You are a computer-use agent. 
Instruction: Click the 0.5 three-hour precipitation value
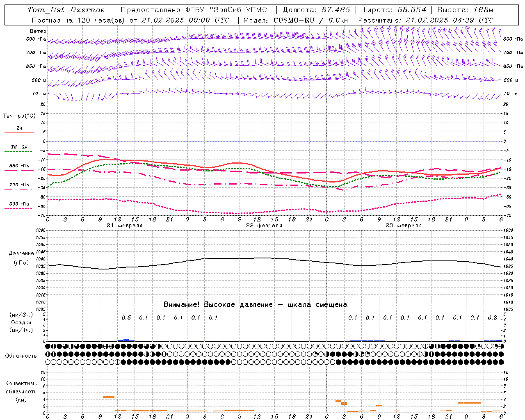[x=126, y=317]
